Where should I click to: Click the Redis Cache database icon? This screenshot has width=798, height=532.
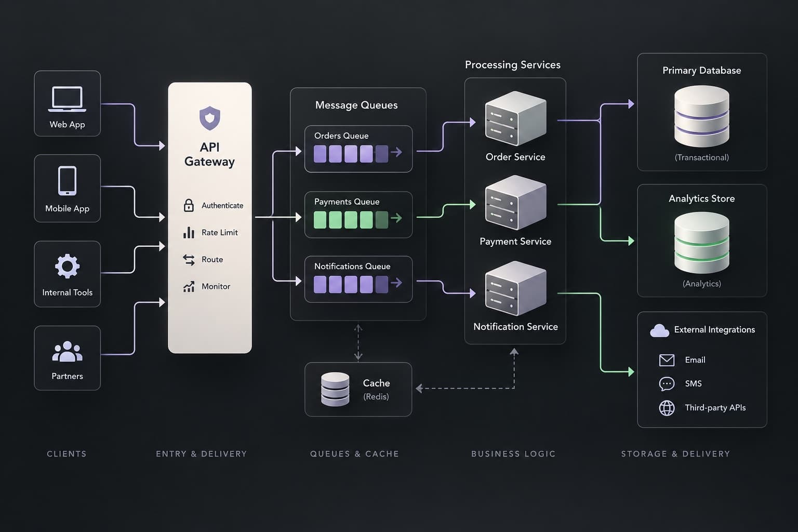coord(335,389)
